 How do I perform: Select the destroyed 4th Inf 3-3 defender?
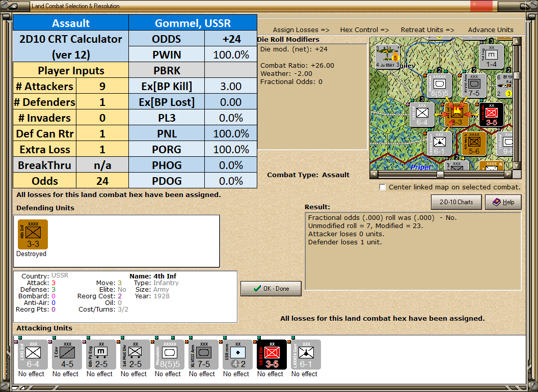[x=33, y=235]
